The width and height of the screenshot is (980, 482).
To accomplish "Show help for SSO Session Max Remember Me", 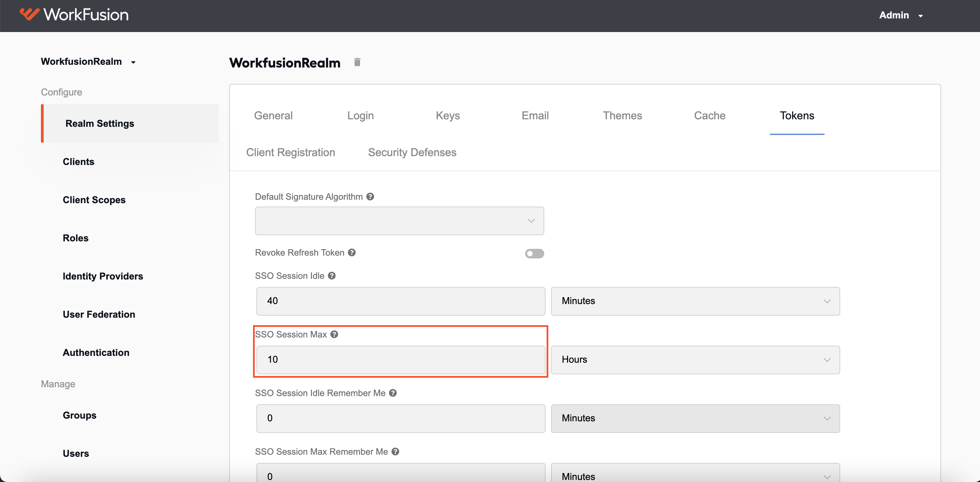I will (395, 452).
